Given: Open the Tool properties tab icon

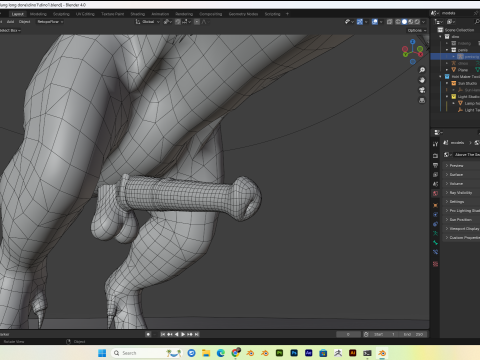Looking at the screenshot, I should click(435, 144).
